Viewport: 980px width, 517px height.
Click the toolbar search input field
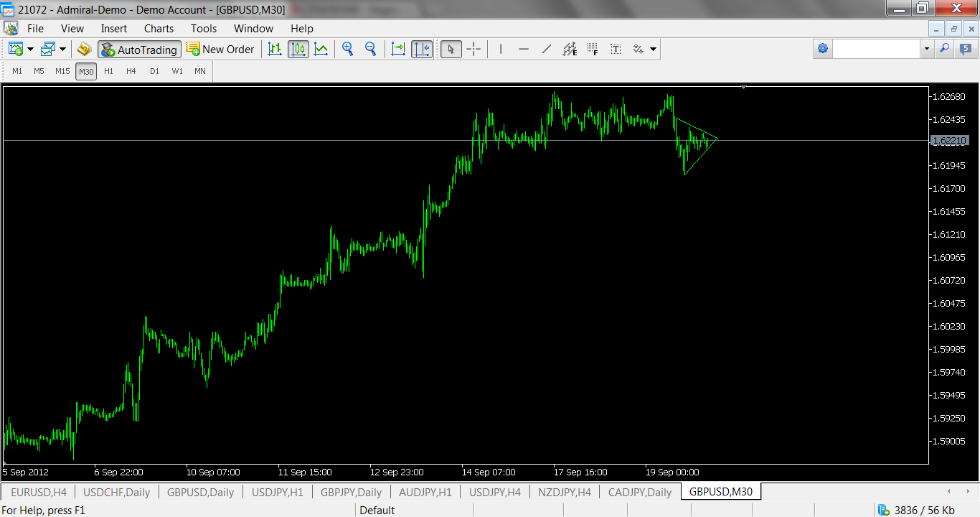876,49
